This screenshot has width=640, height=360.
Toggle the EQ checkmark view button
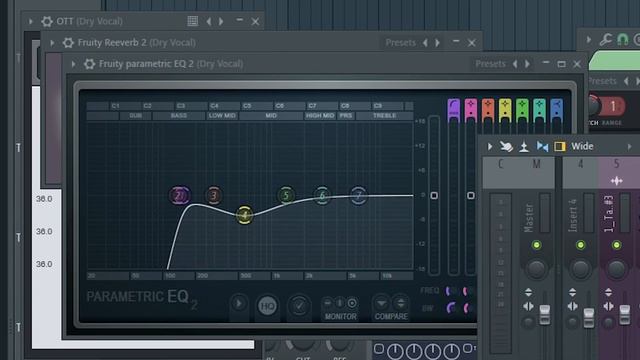point(299,306)
